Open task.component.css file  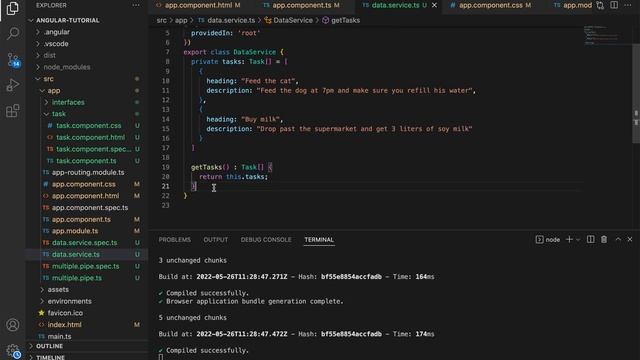click(87, 126)
